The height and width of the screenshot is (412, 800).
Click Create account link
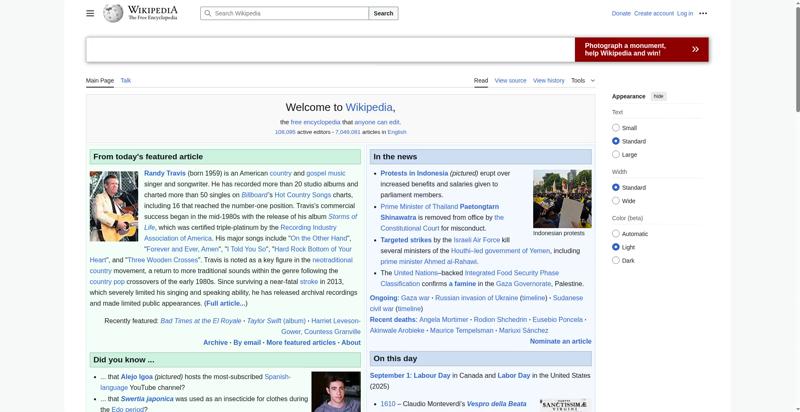point(654,13)
